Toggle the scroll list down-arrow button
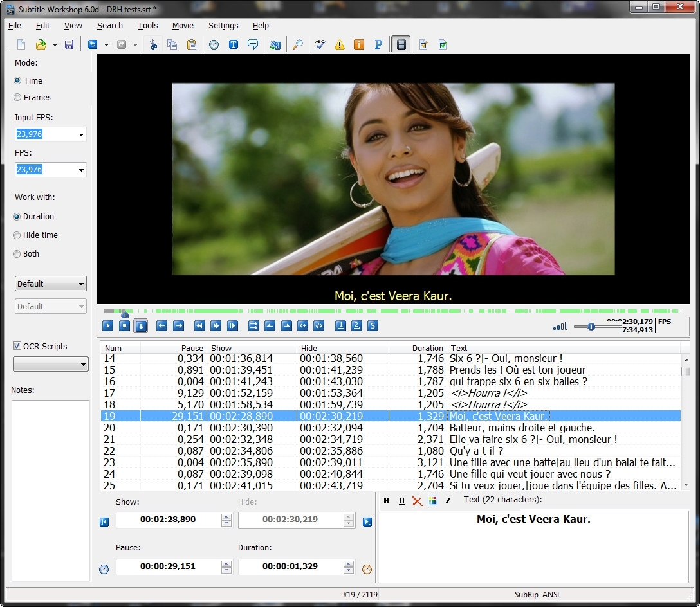Image resolution: width=700 pixels, height=607 pixels. point(141,326)
